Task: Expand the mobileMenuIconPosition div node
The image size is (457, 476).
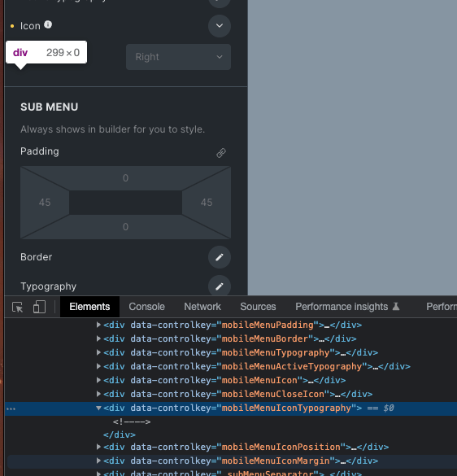Action: pos(98,447)
